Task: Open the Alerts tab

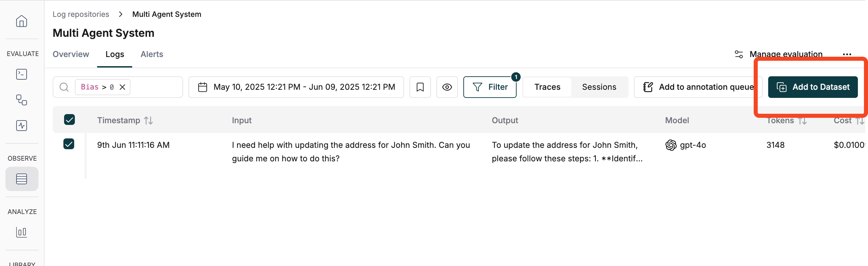Action: 151,54
